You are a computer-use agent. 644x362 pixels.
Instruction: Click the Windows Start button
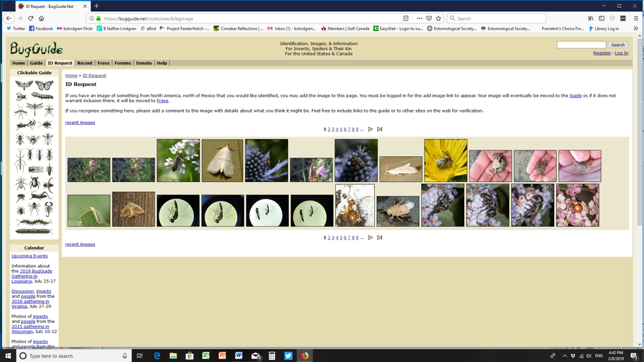pos(8,356)
